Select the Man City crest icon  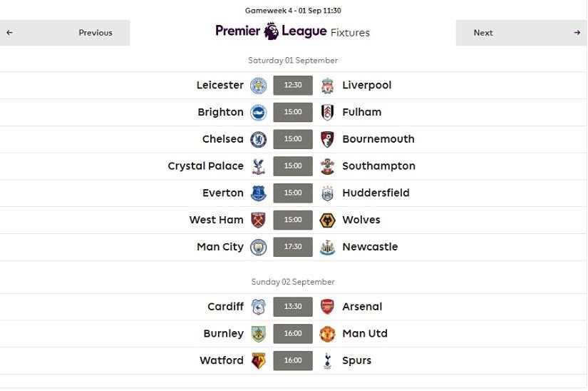(x=258, y=247)
